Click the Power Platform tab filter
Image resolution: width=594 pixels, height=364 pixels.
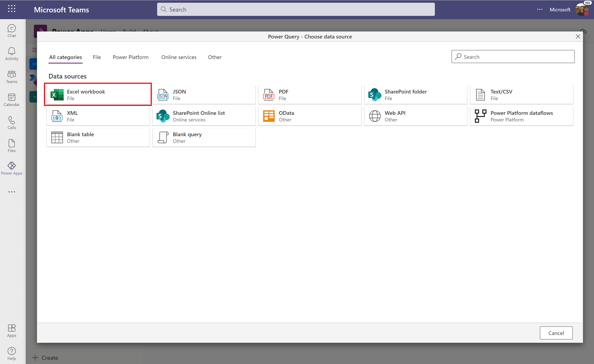pyautogui.click(x=130, y=57)
